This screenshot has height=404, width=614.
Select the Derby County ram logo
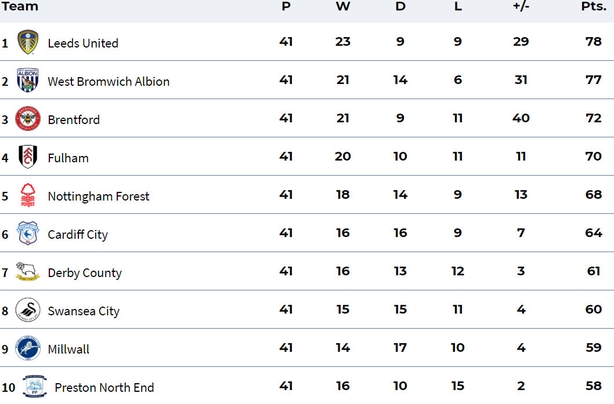point(27,271)
